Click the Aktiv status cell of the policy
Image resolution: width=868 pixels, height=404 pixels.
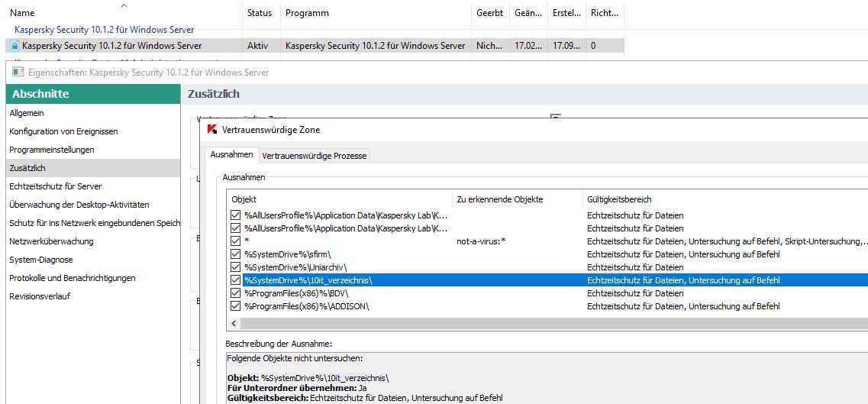point(257,46)
